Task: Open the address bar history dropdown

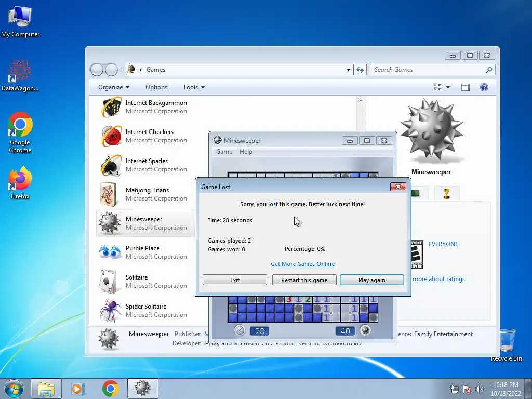Action: (348, 70)
